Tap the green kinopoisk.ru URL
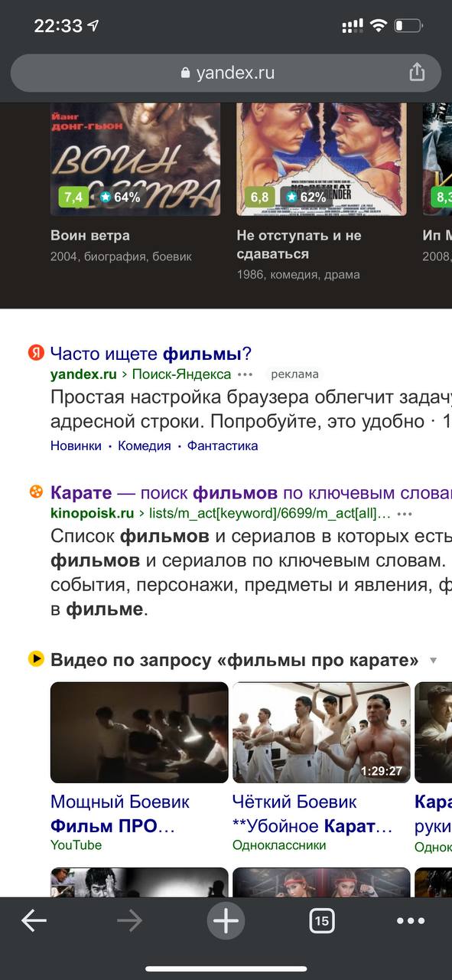The width and height of the screenshot is (452, 980). 92,513
